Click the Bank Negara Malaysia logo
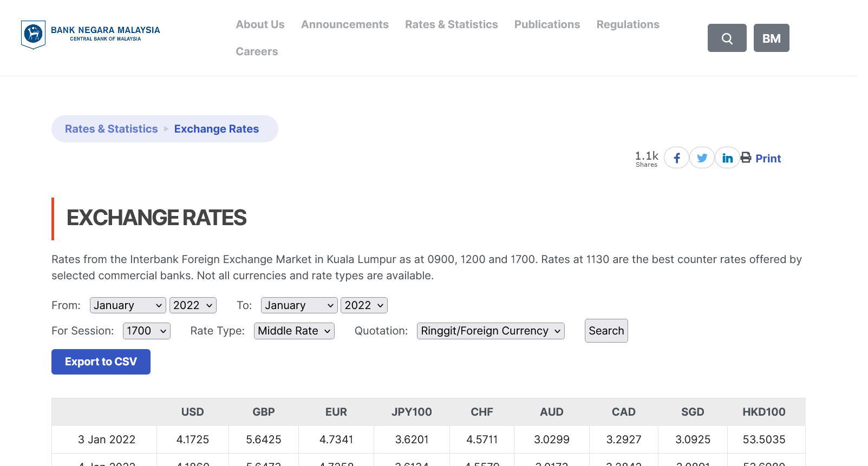Viewport: 868px width, 466px height. coord(90,35)
